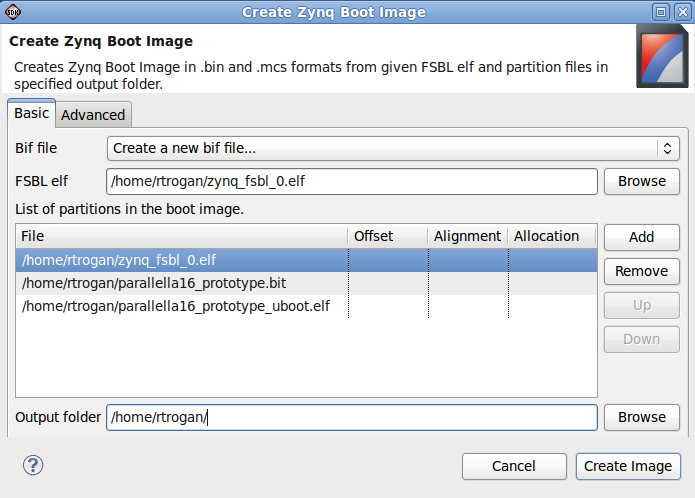Click the FSBL elf path field

point(351,181)
